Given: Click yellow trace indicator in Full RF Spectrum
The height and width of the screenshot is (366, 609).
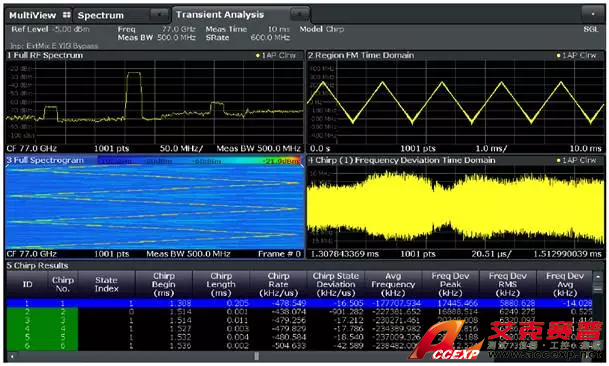Looking at the screenshot, I should (x=258, y=56).
